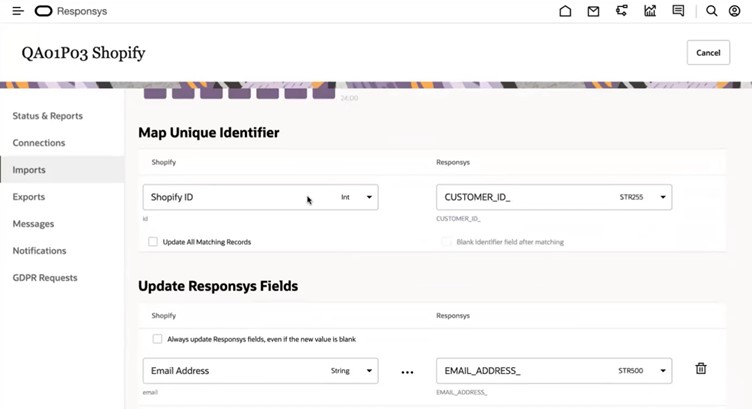Open Messages in the sidebar

33,223
